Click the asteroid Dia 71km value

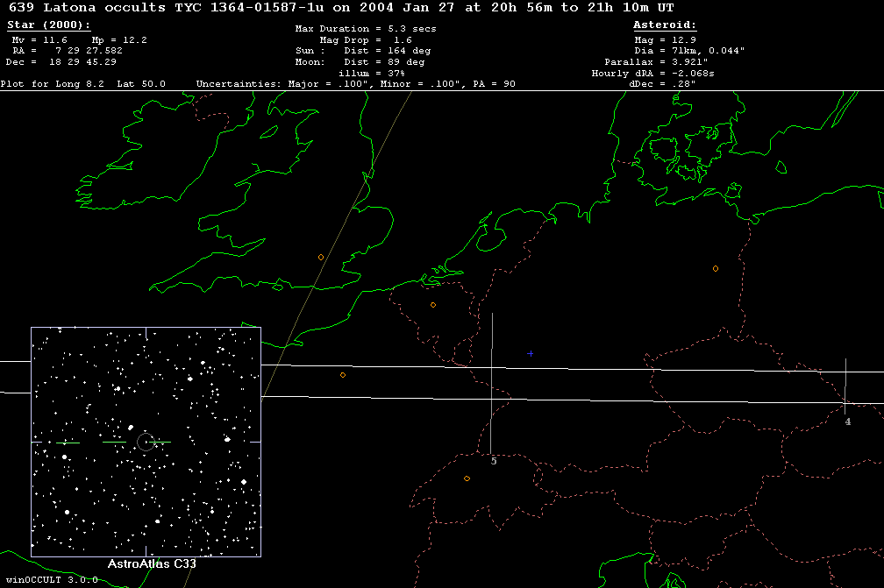pos(689,52)
